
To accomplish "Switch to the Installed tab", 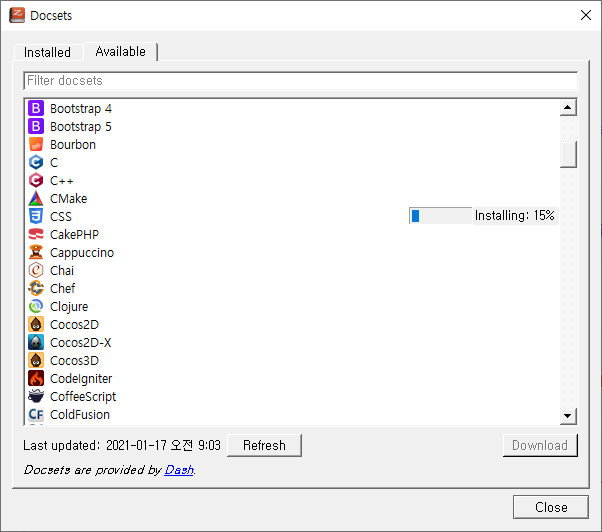I will click(x=48, y=52).
